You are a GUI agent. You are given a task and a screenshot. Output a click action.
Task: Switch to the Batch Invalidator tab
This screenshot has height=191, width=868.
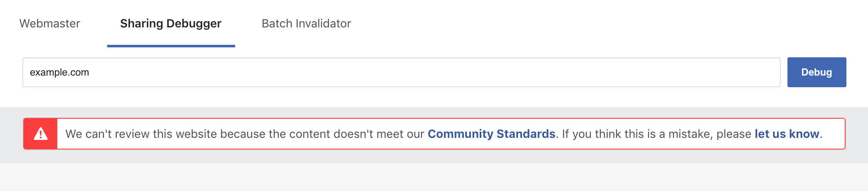pyautogui.click(x=306, y=24)
